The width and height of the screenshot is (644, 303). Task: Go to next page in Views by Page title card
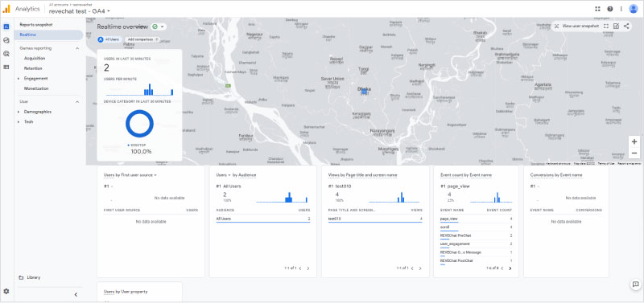coord(420,268)
